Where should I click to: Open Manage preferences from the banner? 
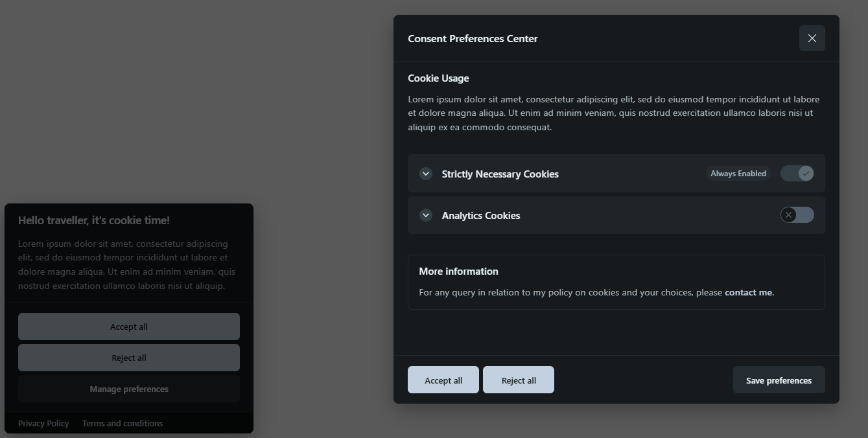(x=129, y=389)
